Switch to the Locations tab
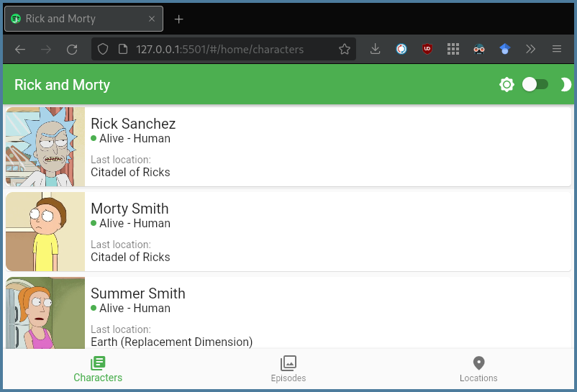The height and width of the screenshot is (392, 577). tap(478, 369)
